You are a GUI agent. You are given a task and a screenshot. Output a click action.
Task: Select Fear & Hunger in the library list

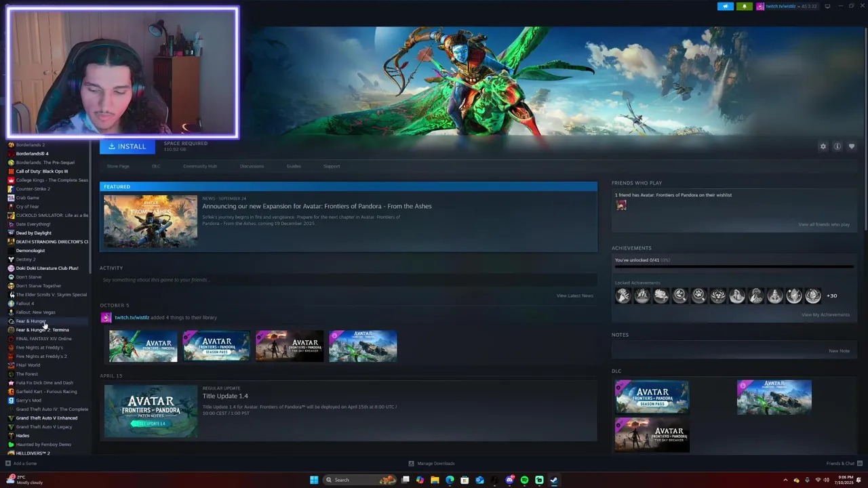click(x=31, y=321)
